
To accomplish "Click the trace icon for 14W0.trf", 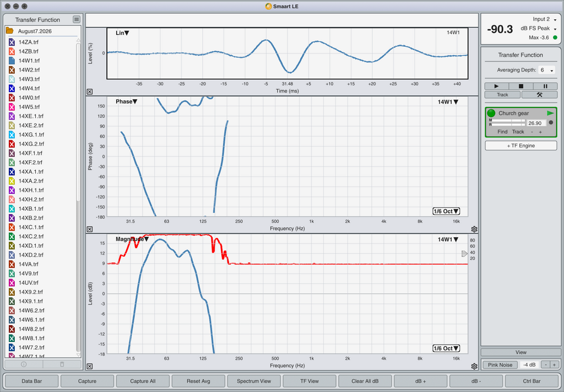I will tap(12, 97).
